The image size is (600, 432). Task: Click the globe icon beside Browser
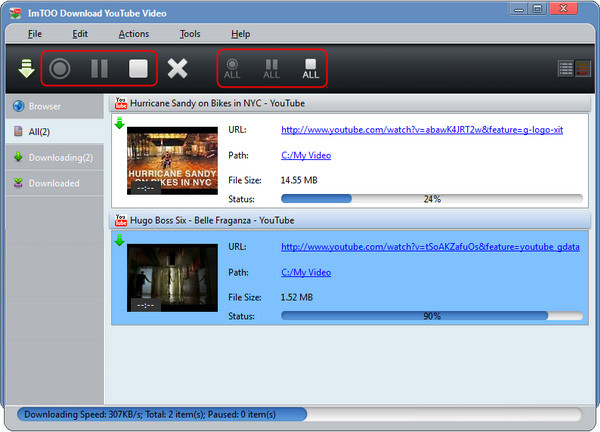point(18,106)
